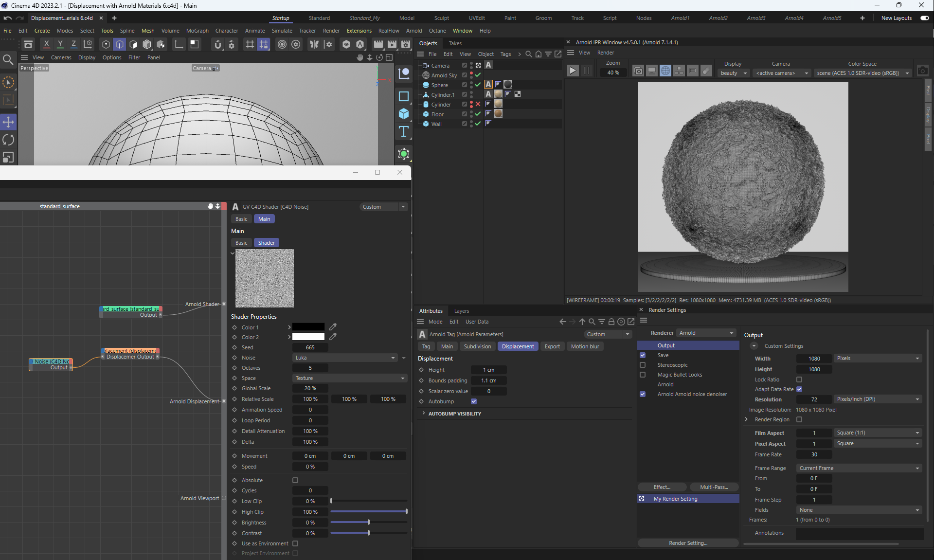Select the Move tool in left toolbar
Viewport: 934px width, 560px height.
pyautogui.click(x=8, y=122)
